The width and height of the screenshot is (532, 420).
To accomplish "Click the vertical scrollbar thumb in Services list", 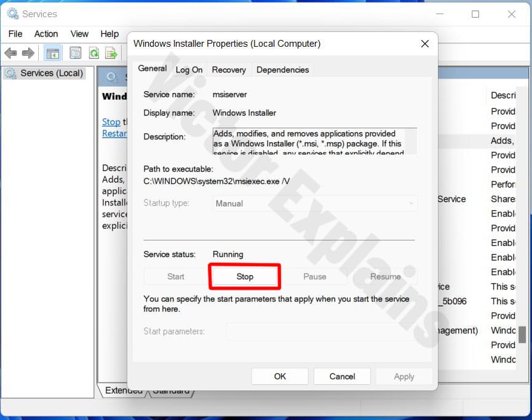I will point(523,335).
